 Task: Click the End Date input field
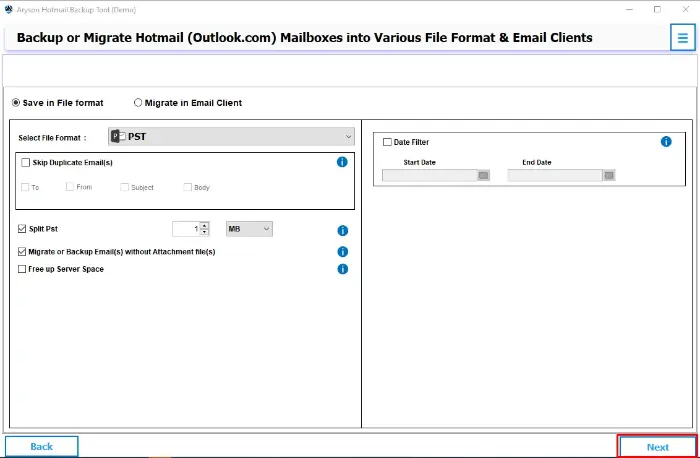tap(555, 175)
